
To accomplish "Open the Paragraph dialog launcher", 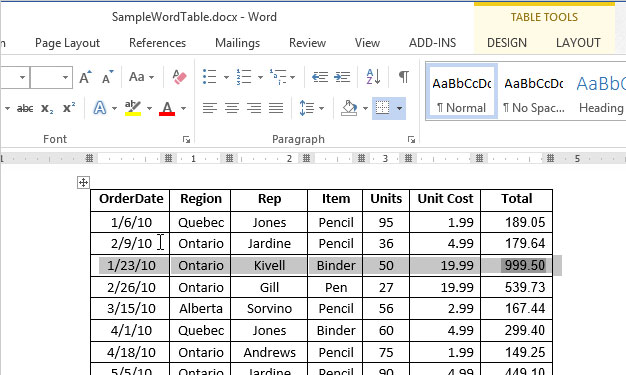I will pyautogui.click(x=412, y=139).
